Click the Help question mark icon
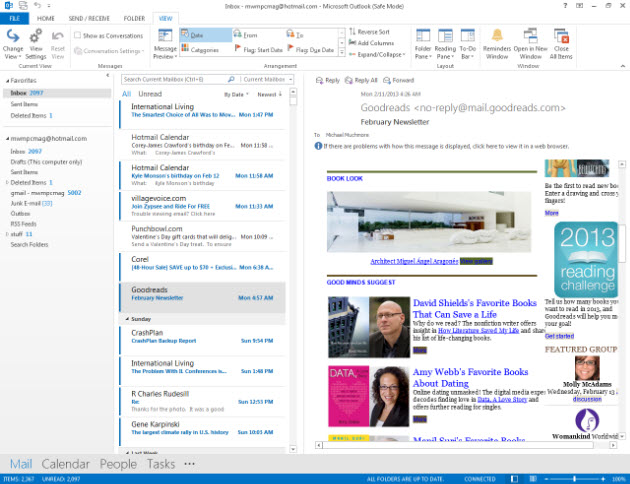This screenshot has width=630, height=484. click(565, 6)
